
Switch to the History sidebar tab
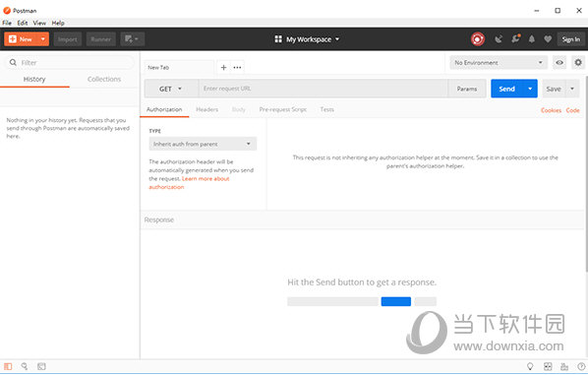click(34, 79)
